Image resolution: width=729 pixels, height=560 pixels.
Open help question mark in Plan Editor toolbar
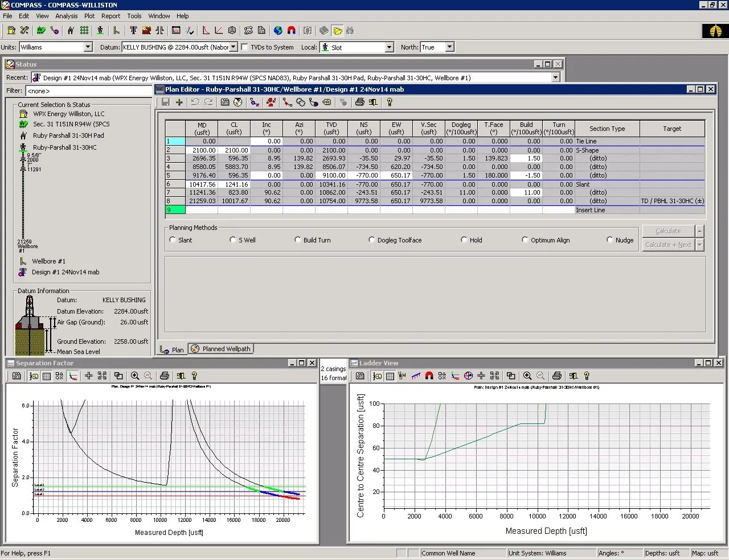390,102
